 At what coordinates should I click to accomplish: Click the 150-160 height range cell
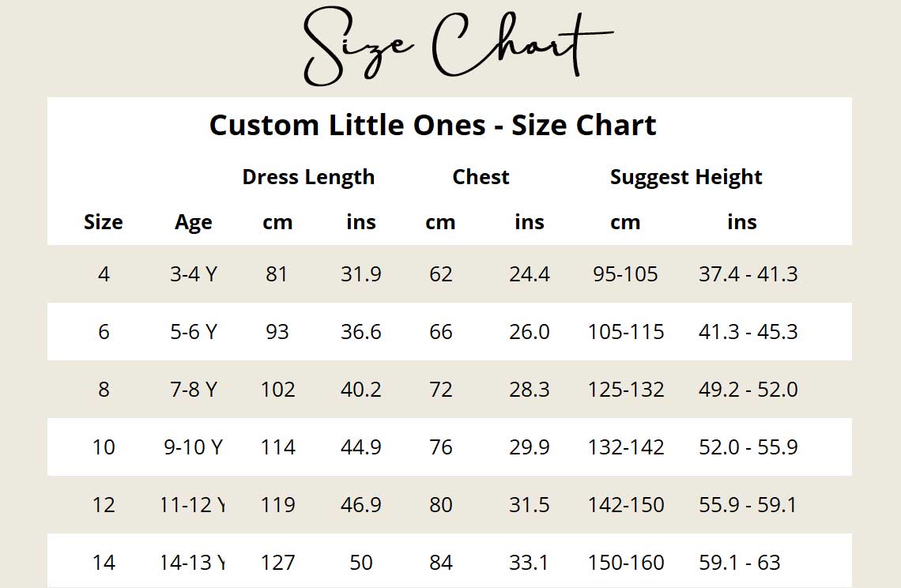(626, 563)
